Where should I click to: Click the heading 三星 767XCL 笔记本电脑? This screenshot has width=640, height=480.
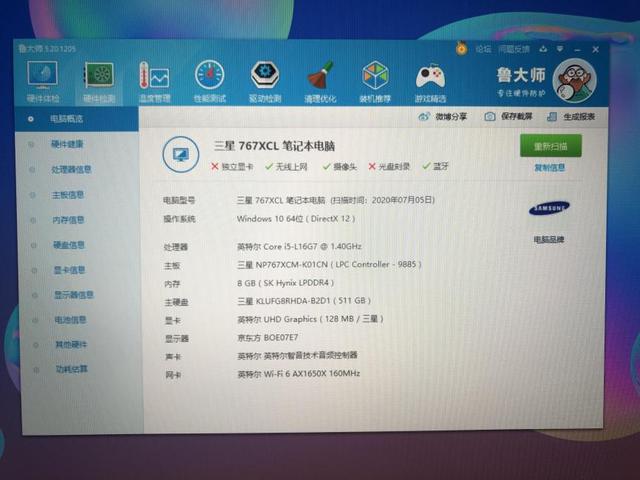click(x=274, y=146)
